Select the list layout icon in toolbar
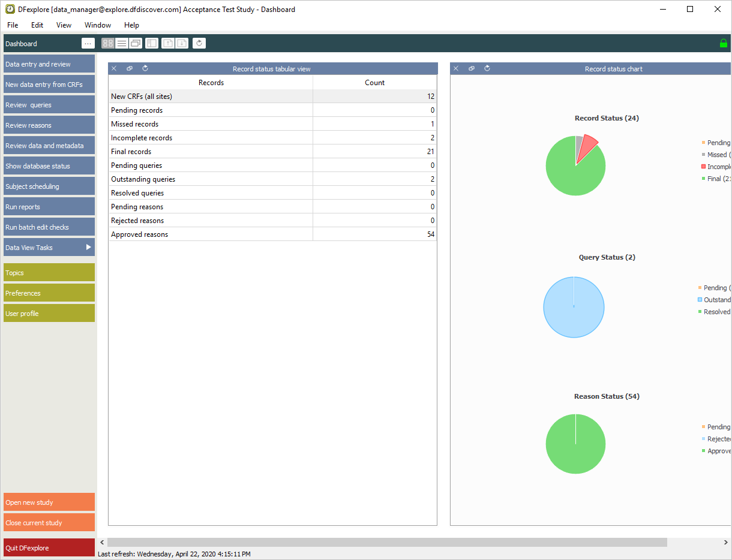The image size is (732, 560). click(x=122, y=43)
